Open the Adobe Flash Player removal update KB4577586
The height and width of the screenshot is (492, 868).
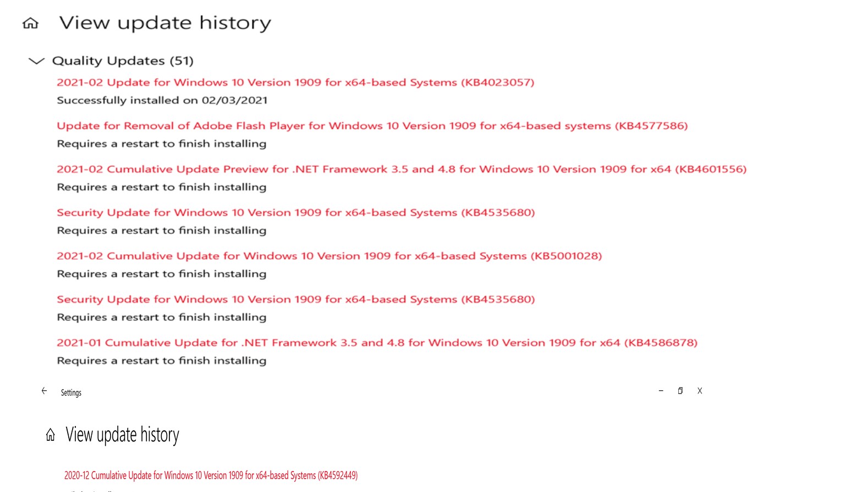tap(372, 125)
